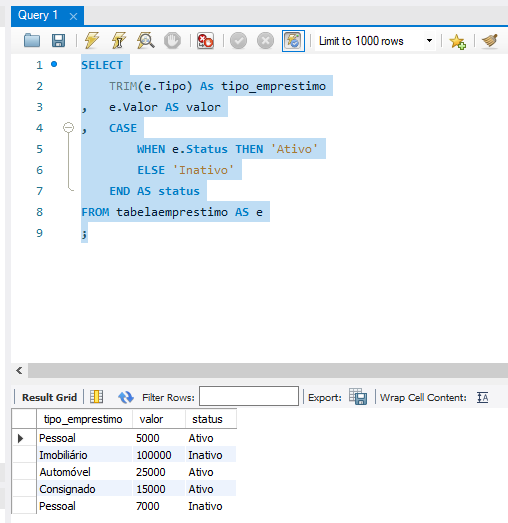Focus the Filter Rows input field
This screenshot has width=508, height=523.
249,396
